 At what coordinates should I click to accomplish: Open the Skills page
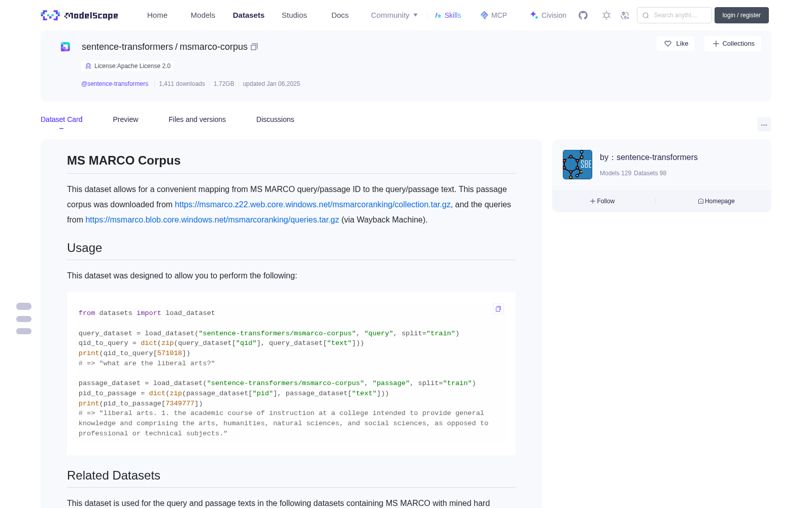pos(448,15)
